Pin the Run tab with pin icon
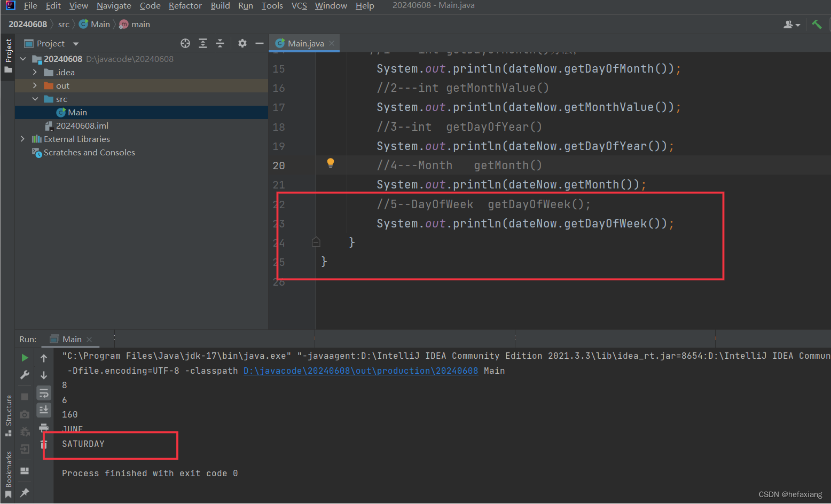 pos(25,492)
